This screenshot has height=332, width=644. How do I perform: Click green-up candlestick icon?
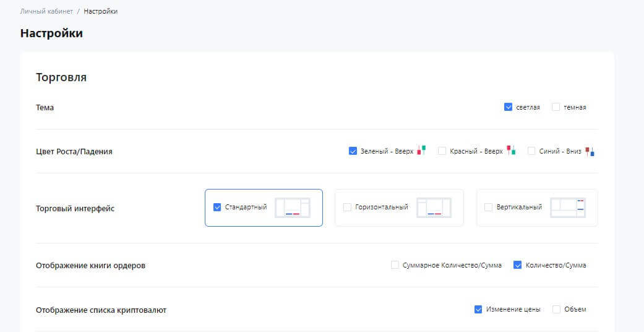coord(421,151)
